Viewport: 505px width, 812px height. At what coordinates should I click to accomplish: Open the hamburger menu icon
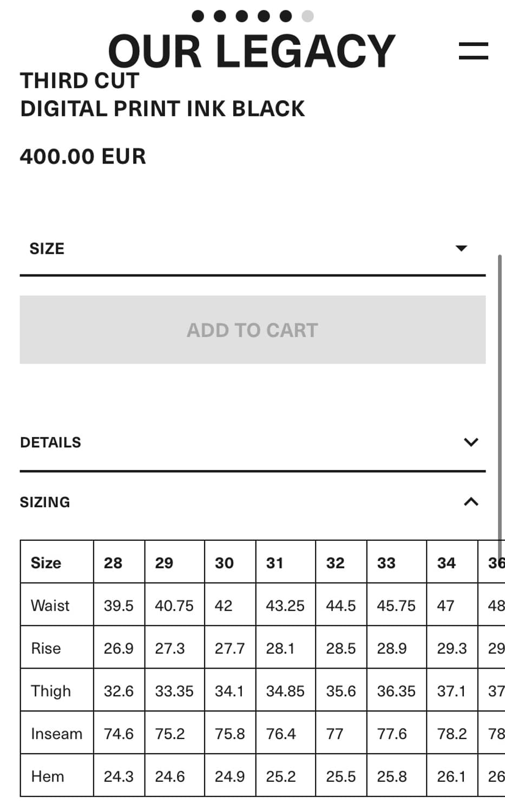coord(473,51)
